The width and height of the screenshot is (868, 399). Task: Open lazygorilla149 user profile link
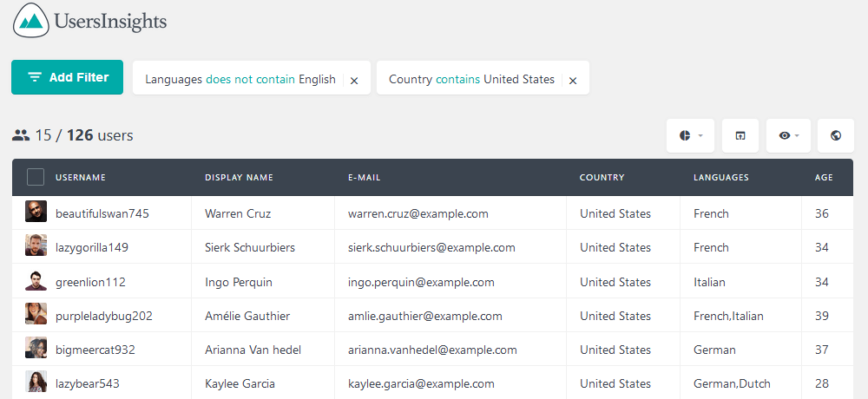(92, 247)
